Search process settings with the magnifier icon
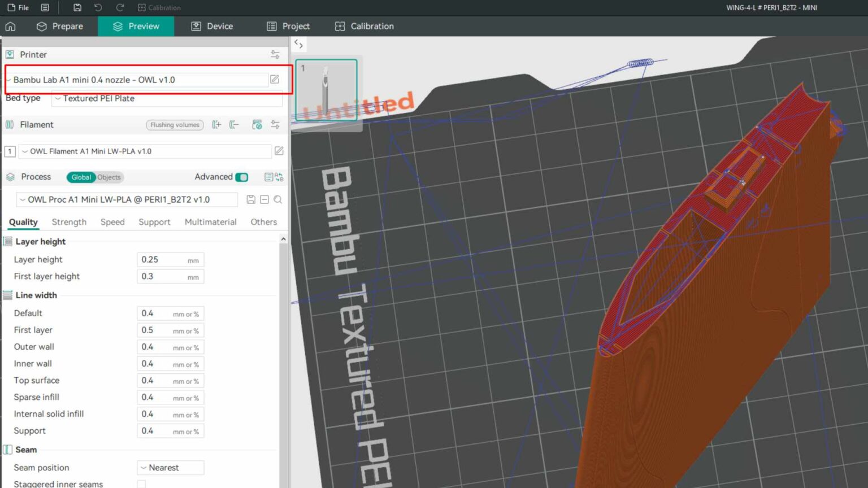Image resolution: width=868 pixels, height=488 pixels. click(x=277, y=199)
